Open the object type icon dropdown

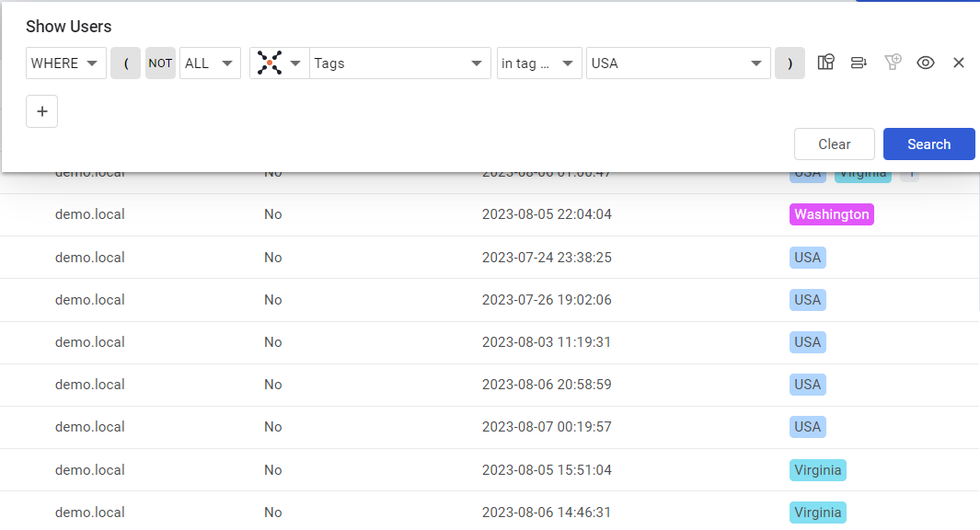point(280,63)
